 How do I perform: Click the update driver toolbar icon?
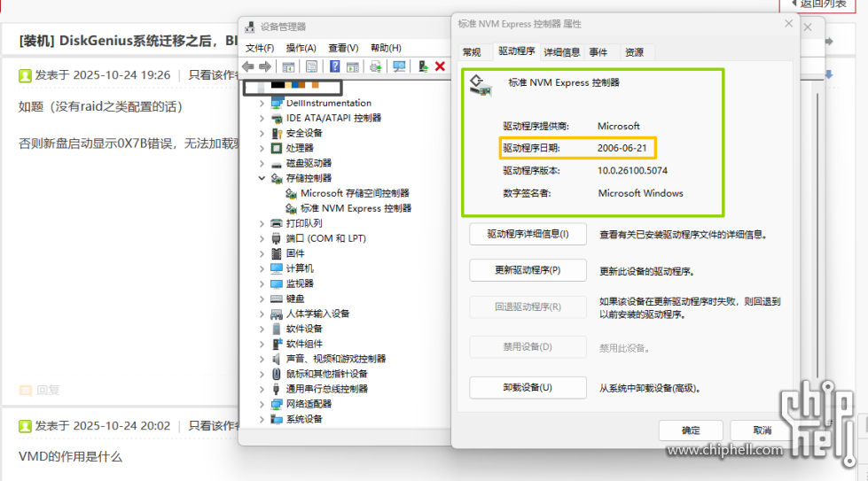click(x=424, y=66)
